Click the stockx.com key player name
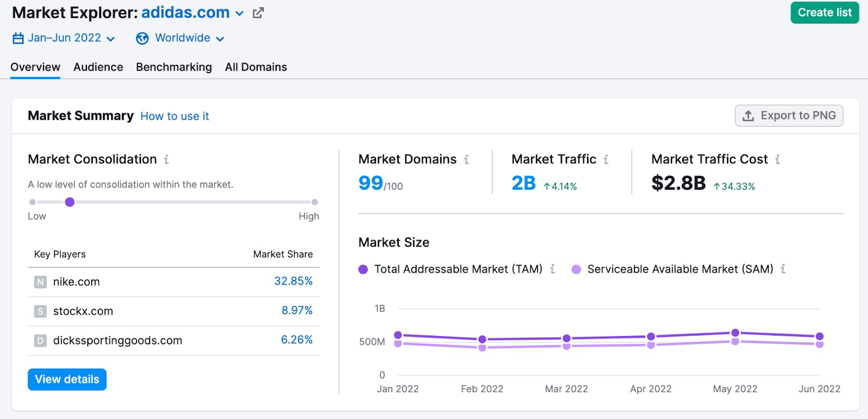The image size is (868, 419). (x=83, y=311)
